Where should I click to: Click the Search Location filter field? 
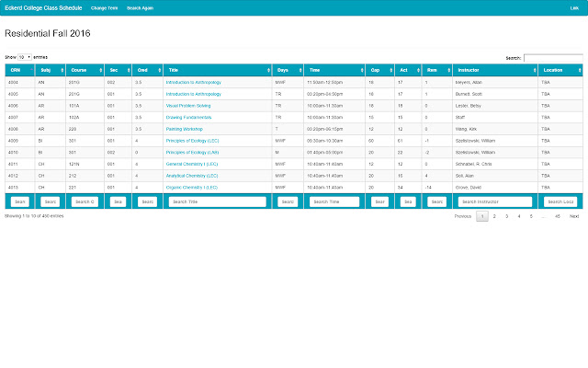[560, 201]
